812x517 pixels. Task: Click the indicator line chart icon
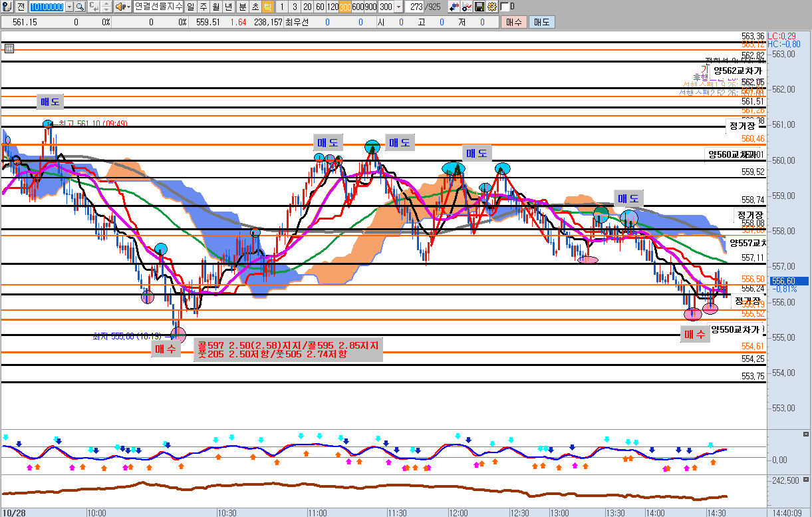[x=467, y=7]
